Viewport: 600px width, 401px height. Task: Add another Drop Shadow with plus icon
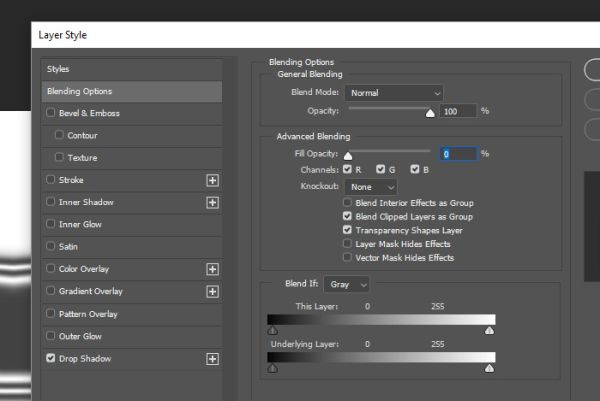(212, 359)
